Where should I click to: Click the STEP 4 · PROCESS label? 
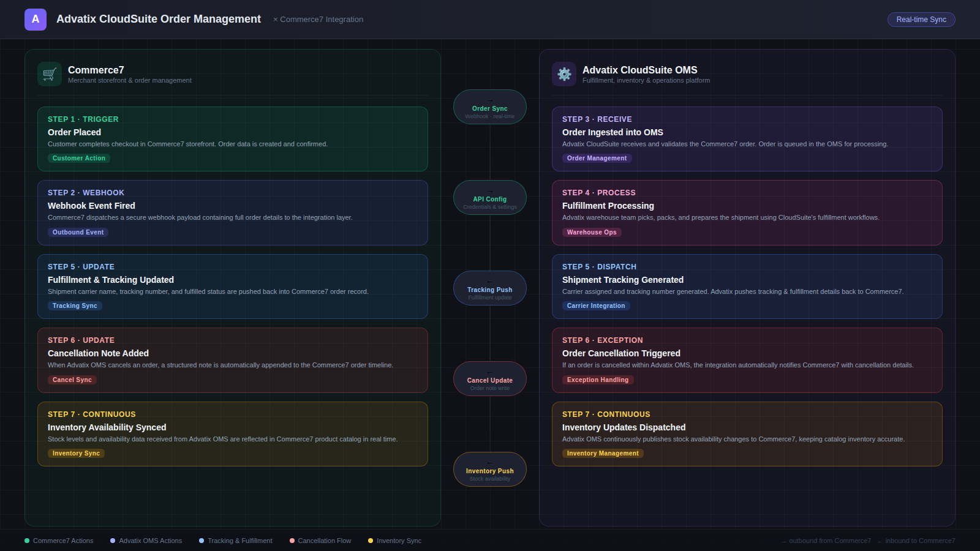tap(599, 193)
